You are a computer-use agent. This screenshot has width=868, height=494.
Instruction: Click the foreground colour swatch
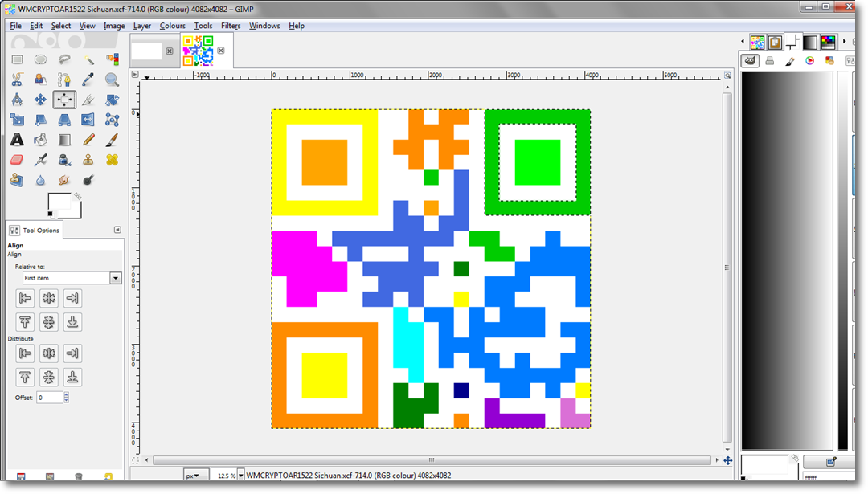59,202
